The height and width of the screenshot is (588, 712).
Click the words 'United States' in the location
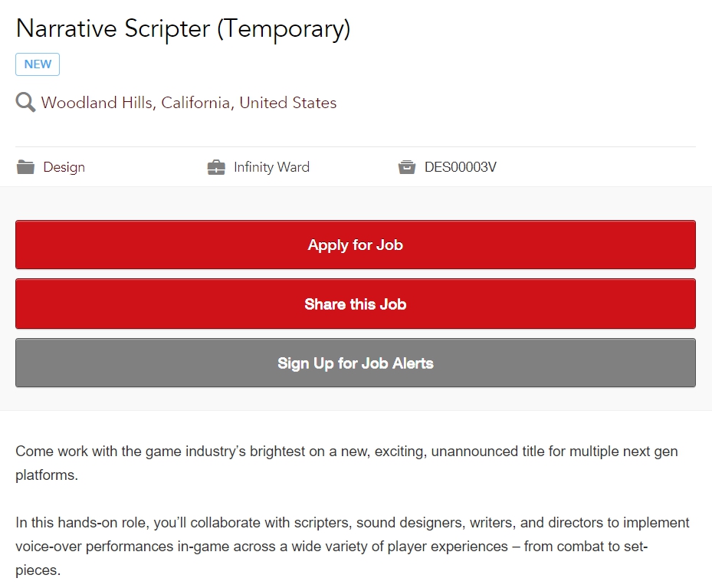click(x=288, y=103)
